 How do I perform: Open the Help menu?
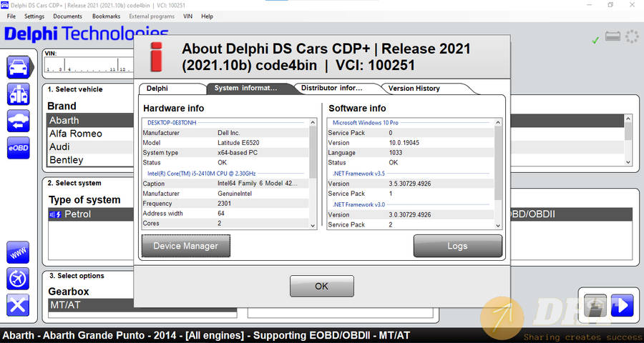[x=207, y=16]
